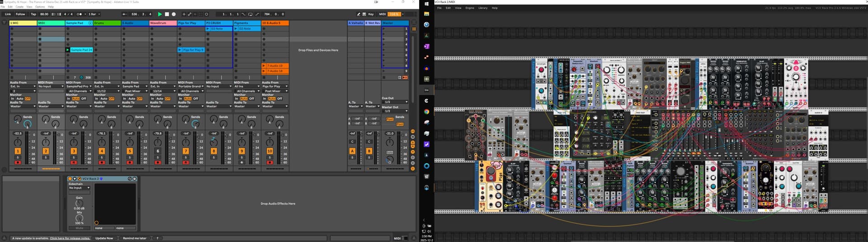Open the Engine menu in VCV Rack

click(470, 8)
